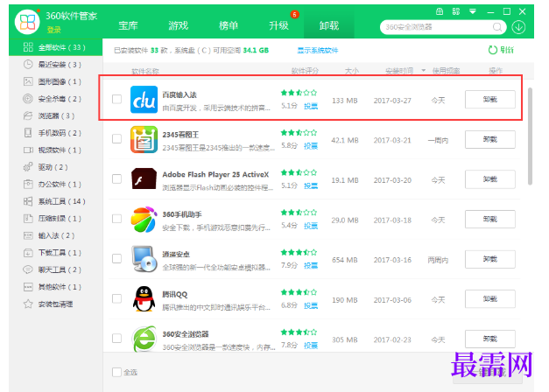Open the download manager arrow icon
The image size is (549, 392).
518,27
